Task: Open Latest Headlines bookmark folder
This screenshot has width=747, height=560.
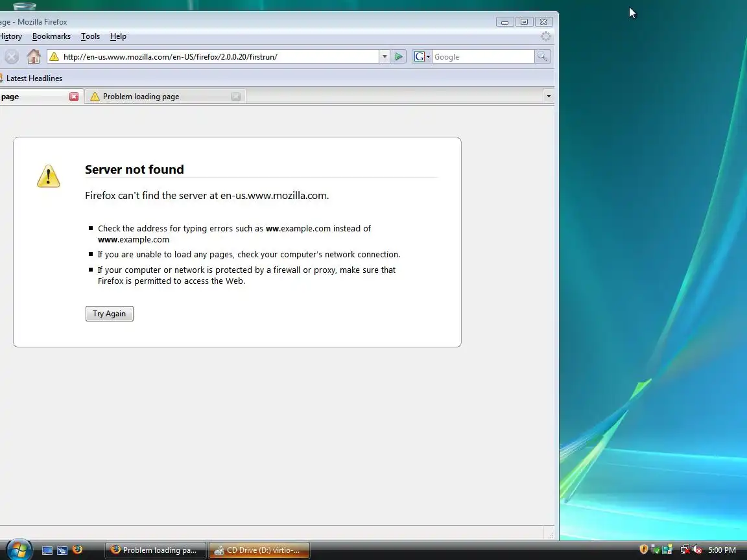Action: tap(31, 78)
